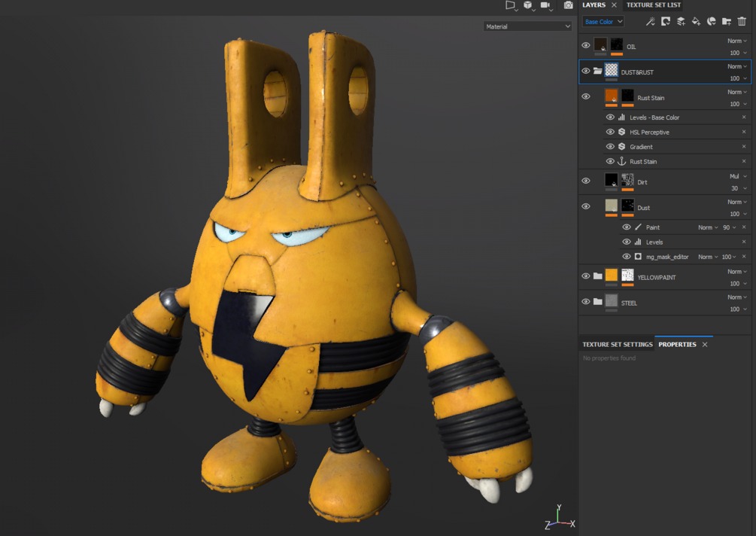Viewport: 756px width, 536px height.
Task: Add a new paint layer
Action: (x=681, y=22)
